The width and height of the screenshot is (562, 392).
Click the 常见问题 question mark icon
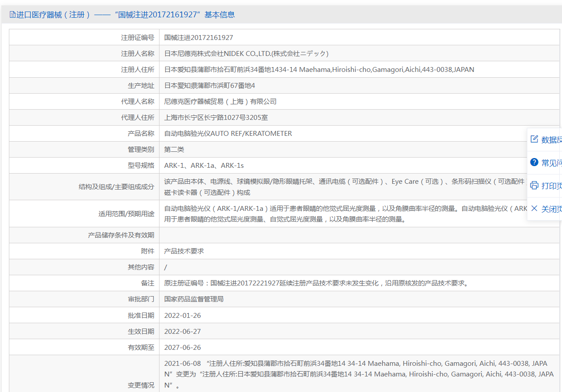pos(534,162)
